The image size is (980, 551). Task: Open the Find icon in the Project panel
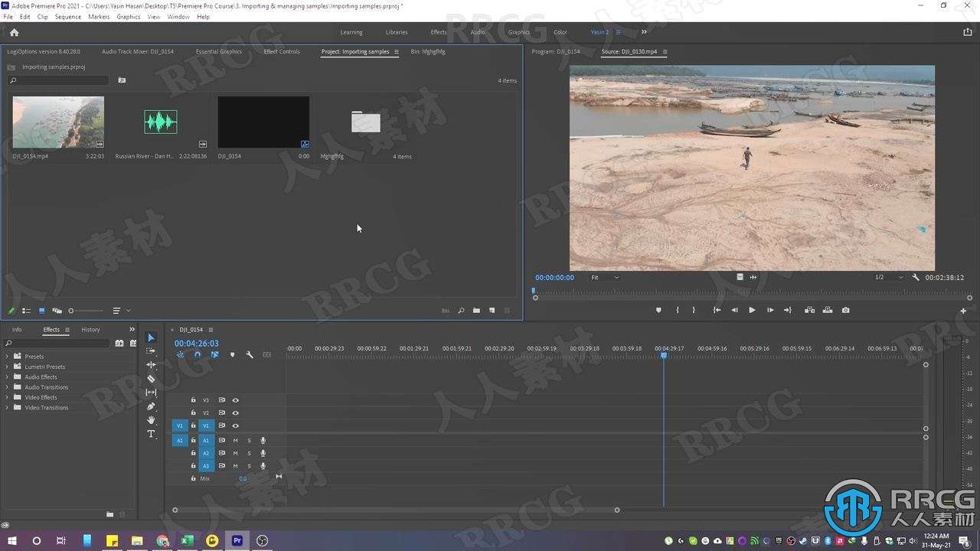(x=461, y=311)
